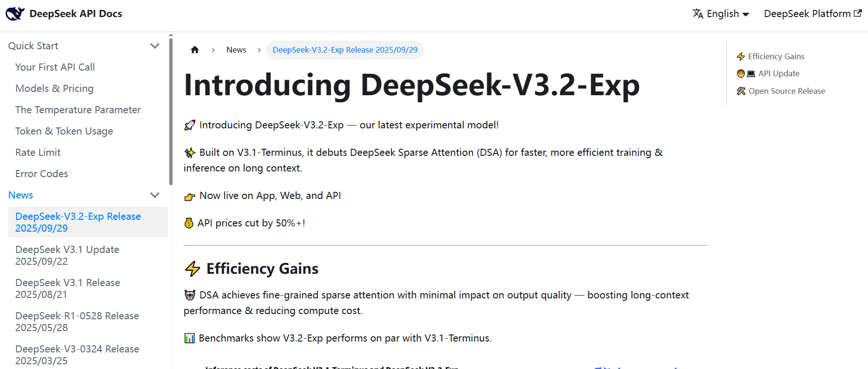
Task: Open The Temperature Parameter page
Action: pos(78,110)
